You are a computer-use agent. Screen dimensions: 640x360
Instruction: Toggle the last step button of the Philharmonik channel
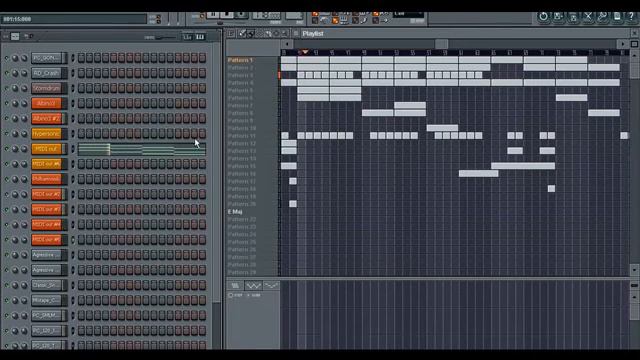[202, 179]
